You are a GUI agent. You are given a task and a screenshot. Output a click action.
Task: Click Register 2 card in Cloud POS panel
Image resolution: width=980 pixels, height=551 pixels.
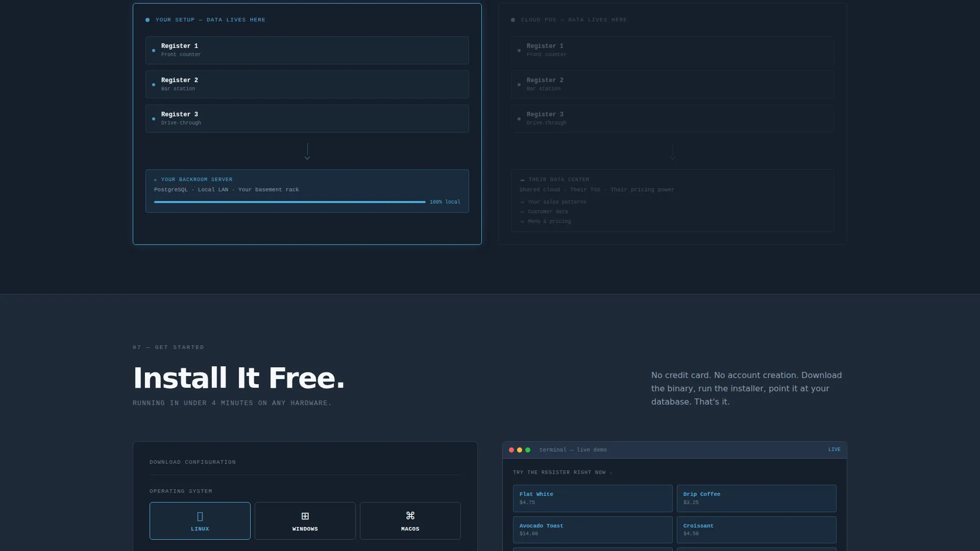coord(673,84)
